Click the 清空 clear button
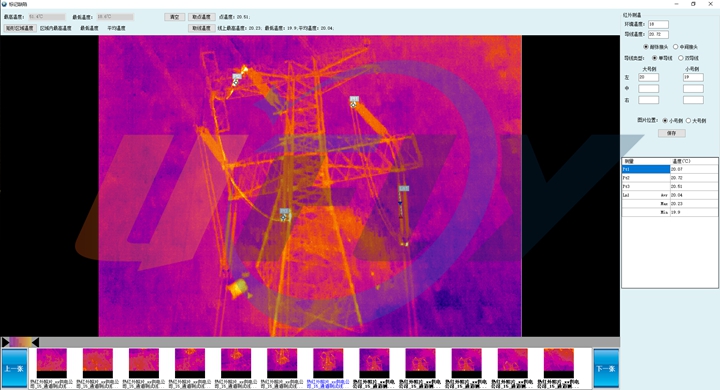Viewport: 720px width, 390px height. [x=174, y=17]
